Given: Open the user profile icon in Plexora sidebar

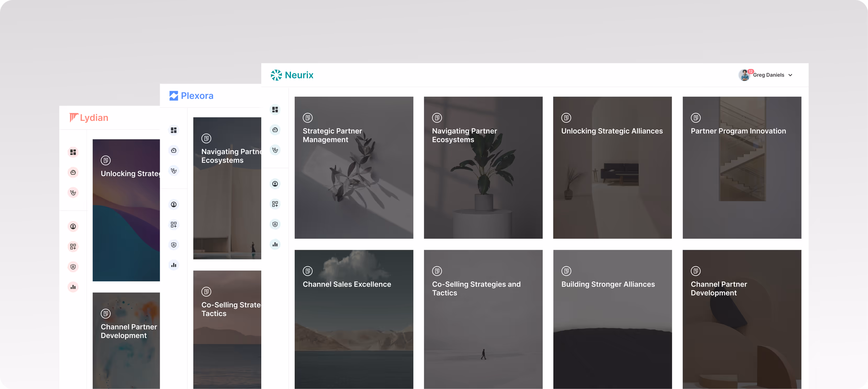Looking at the screenshot, I should tap(174, 204).
